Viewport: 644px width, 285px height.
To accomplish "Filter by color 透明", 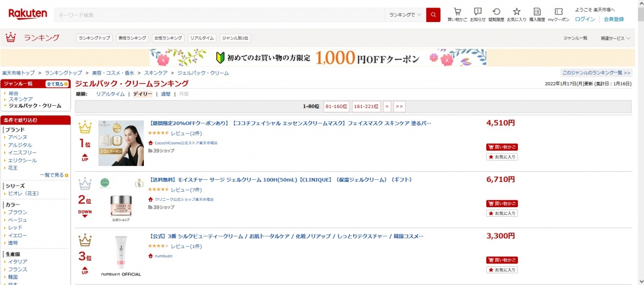I will [13, 243].
